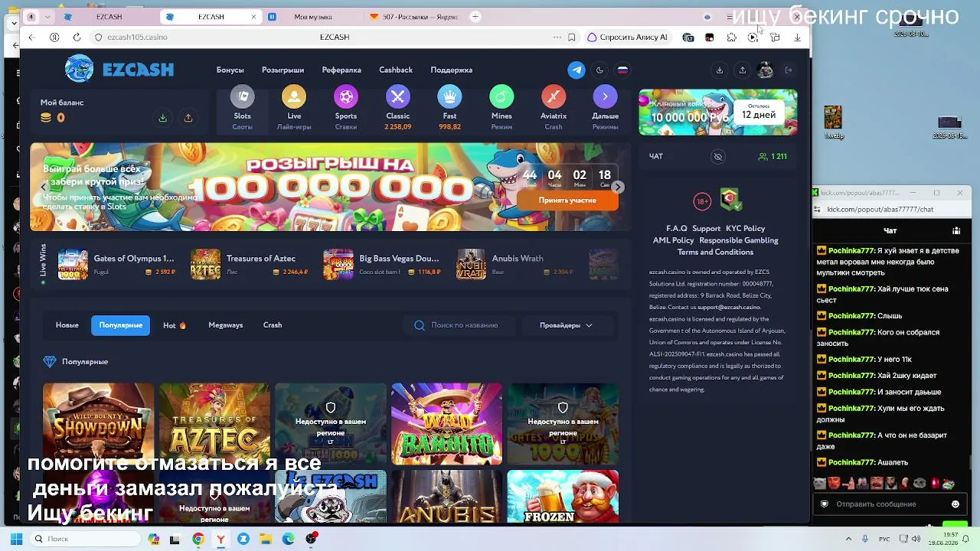
Task: Expand the Провайдеры dropdown
Action: tap(566, 325)
